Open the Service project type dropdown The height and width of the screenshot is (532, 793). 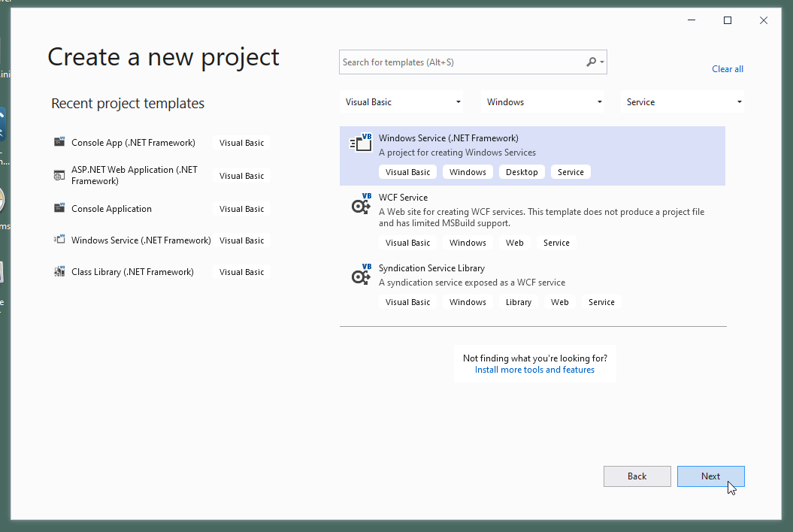point(684,102)
